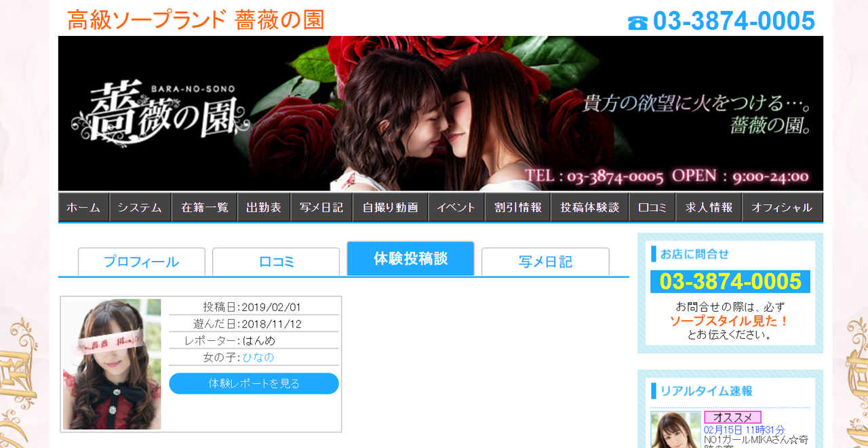
Task: Open the システム menu item
Action: pos(140,207)
